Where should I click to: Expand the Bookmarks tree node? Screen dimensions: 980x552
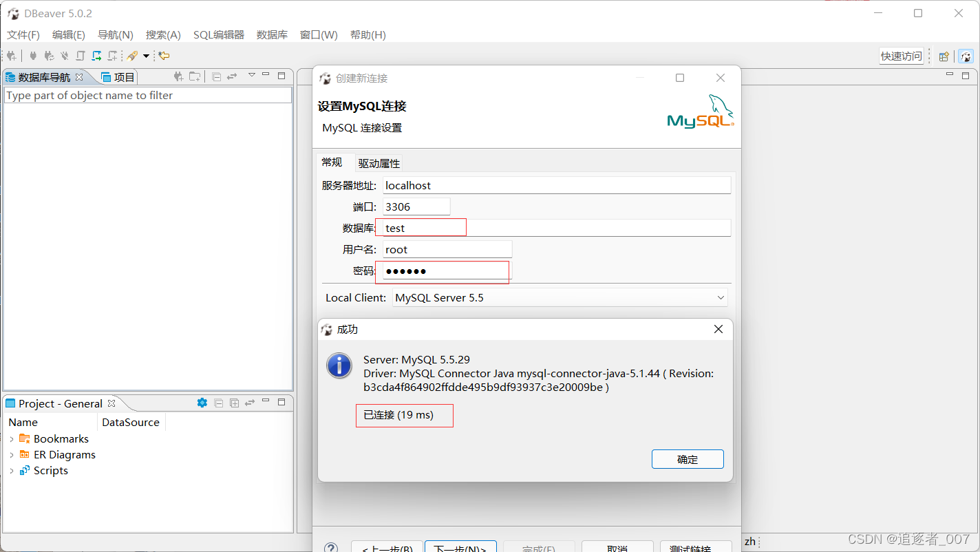pos(12,439)
